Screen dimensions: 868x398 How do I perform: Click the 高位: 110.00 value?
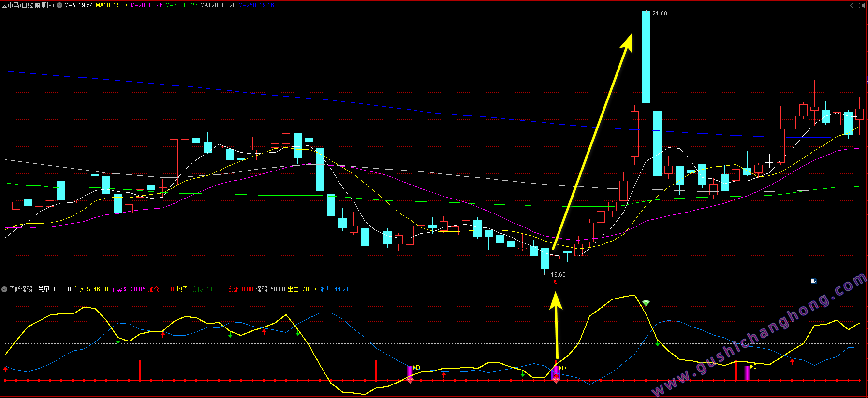208,289
